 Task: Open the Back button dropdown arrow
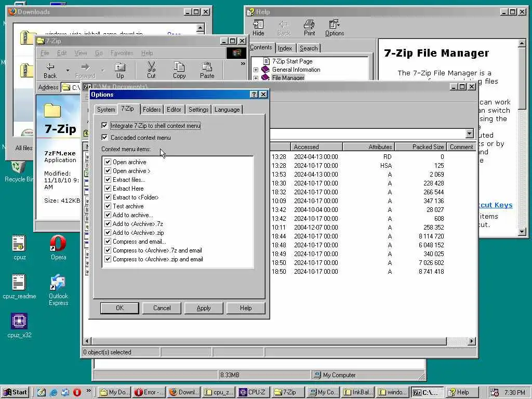click(x=68, y=70)
